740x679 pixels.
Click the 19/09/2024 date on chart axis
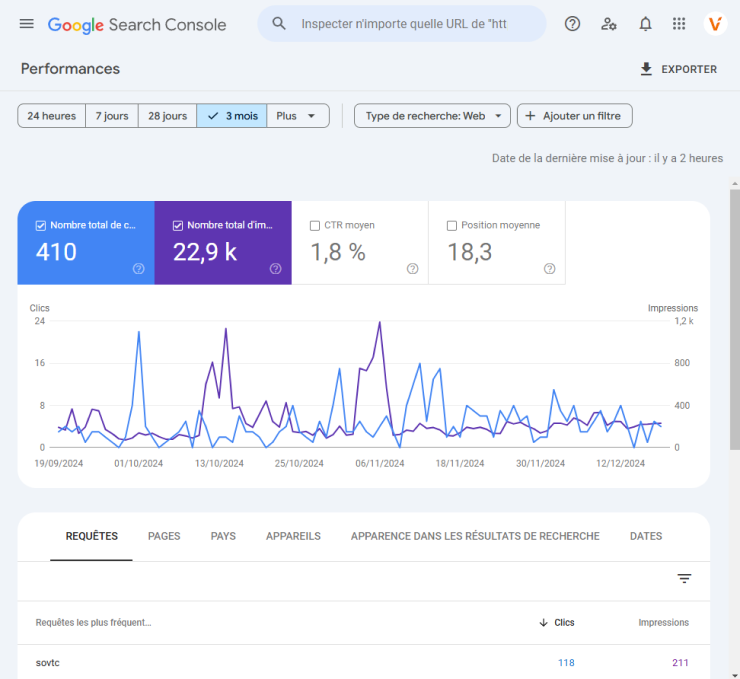tap(59, 463)
